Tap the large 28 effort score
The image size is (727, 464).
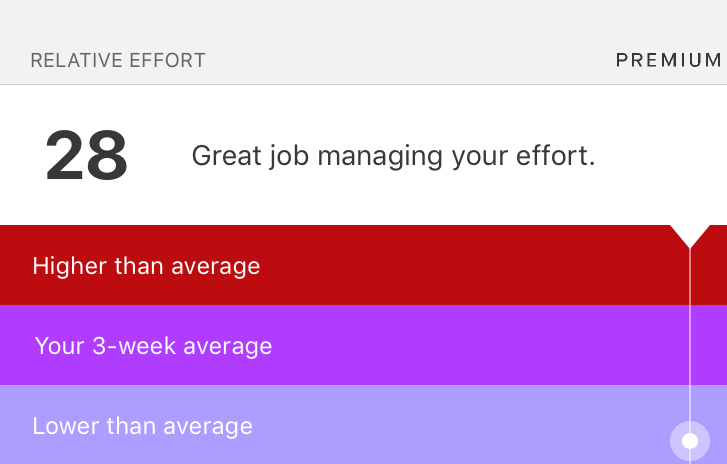point(87,156)
